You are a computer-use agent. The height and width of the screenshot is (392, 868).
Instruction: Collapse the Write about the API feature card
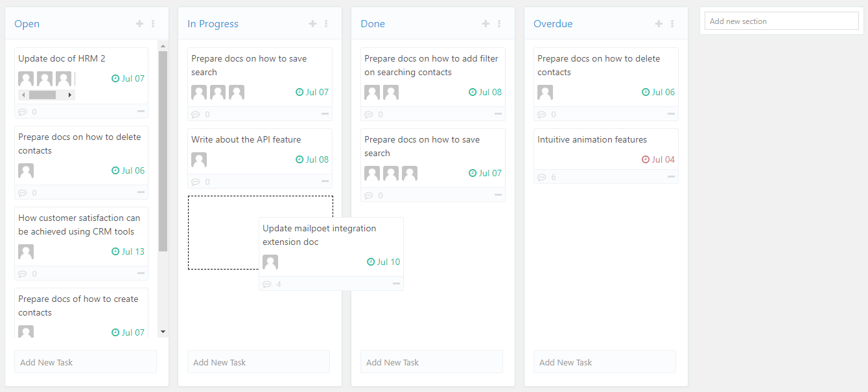(x=325, y=181)
